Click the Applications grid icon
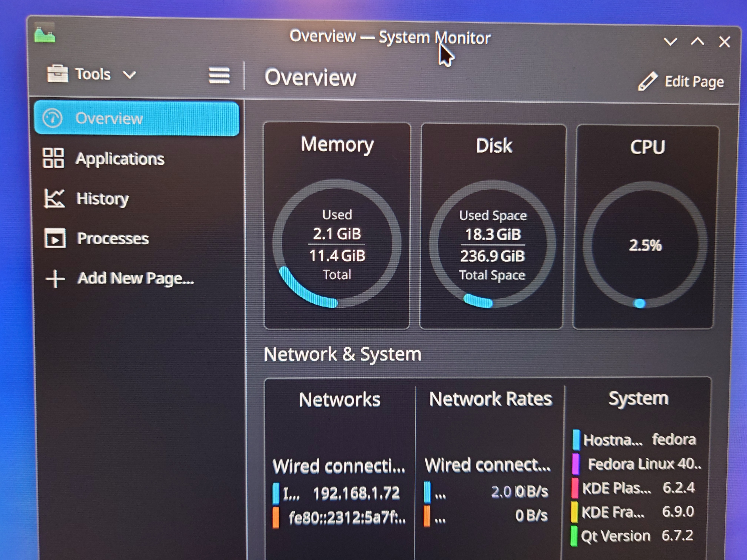The width and height of the screenshot is (747, 560). 53,158
